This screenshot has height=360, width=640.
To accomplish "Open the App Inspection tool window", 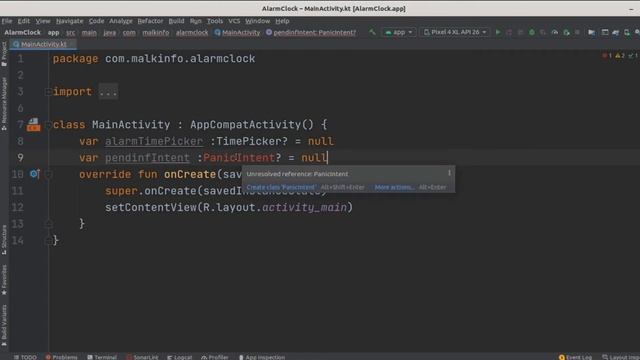I will [262, 357].
